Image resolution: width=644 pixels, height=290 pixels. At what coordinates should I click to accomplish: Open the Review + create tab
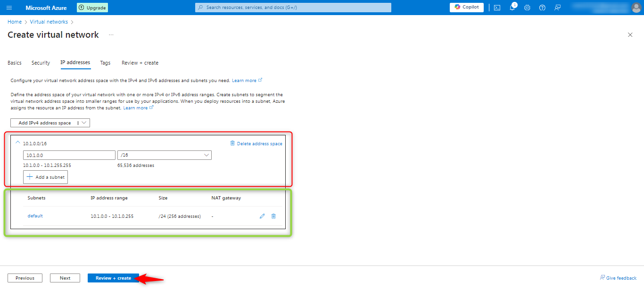click(140, 63)
